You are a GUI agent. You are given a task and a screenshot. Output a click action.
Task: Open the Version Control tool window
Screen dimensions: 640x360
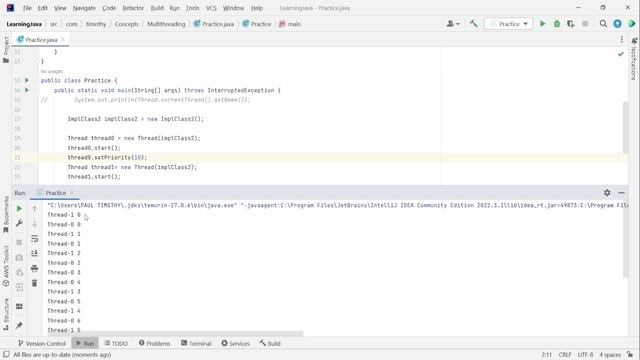[42, 343]
